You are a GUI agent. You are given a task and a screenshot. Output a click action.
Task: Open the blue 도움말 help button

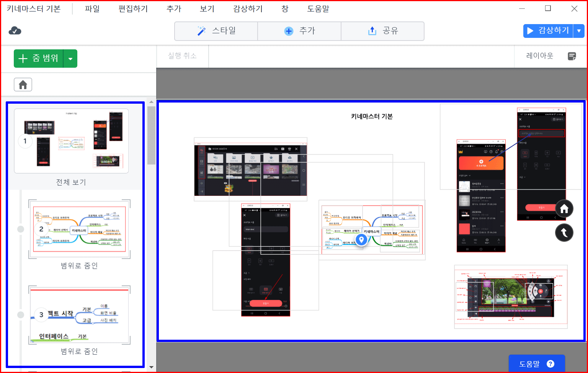coord(537,364)
